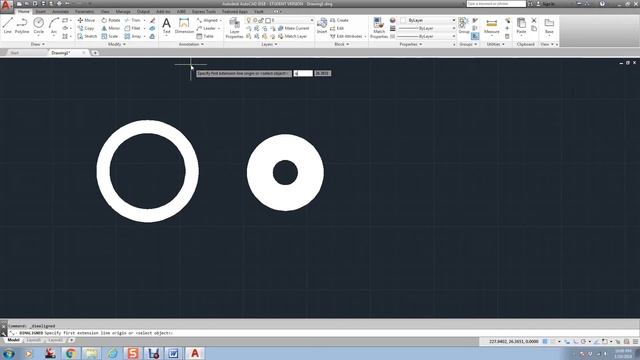
Task: Open the Manage ribbon tab
Action: [x=123, y=11]
